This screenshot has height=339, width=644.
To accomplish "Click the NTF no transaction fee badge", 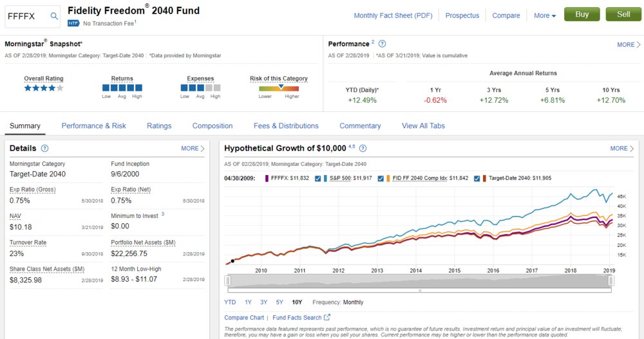I will click(73, 23).
